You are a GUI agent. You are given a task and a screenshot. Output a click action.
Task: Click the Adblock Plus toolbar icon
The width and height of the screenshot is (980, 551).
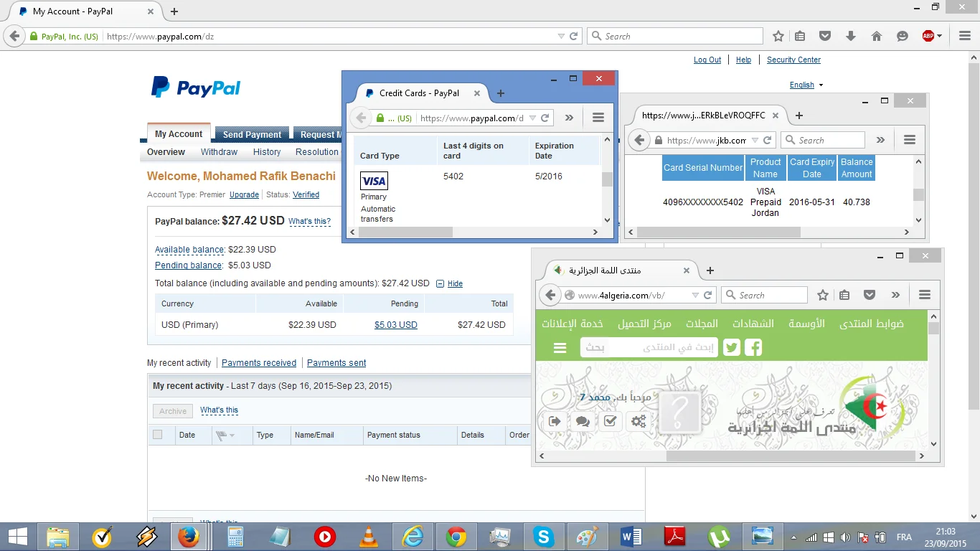928,36
